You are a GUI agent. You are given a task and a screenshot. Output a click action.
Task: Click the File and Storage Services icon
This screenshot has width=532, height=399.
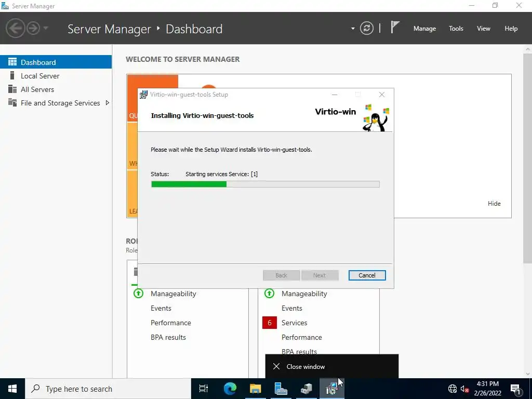tap(12, 102)
